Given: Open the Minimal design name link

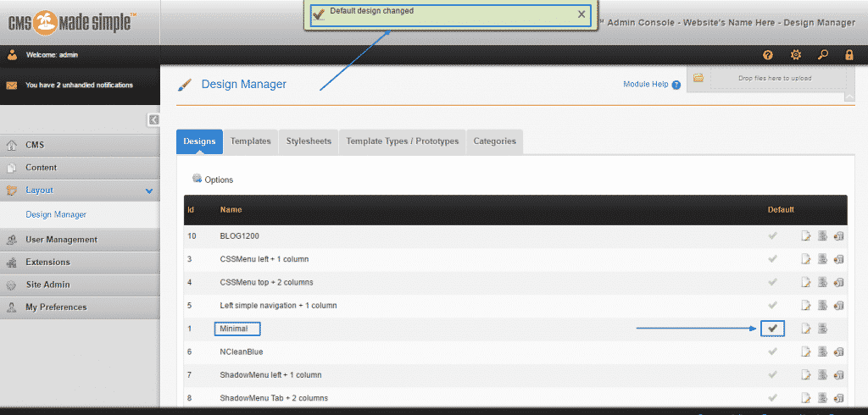Looking at the screenshot, I should pos(233,329).
